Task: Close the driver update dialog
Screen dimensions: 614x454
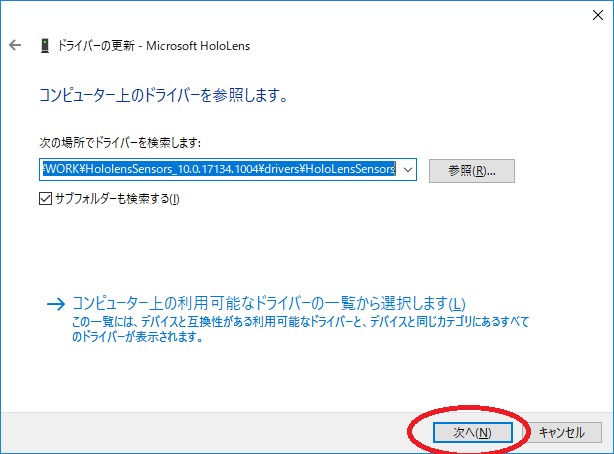Action: point(598,15)
